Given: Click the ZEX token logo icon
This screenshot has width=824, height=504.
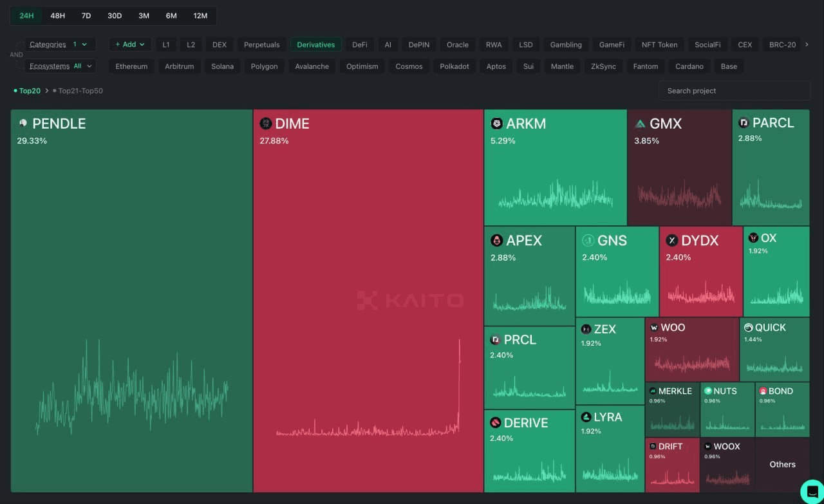Looking at the screenshot, I should [x=586, y=329].
